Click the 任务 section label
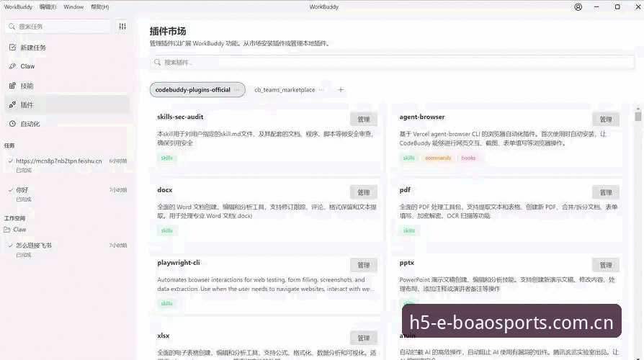This screenshot has height=360, width=644. 9,145
